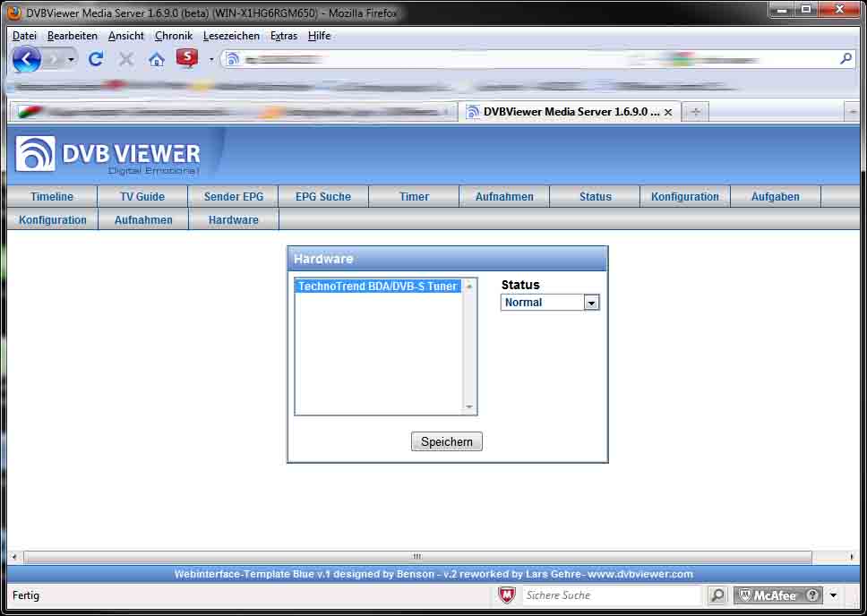Open Konfiguration in the main navigation row

685,197
